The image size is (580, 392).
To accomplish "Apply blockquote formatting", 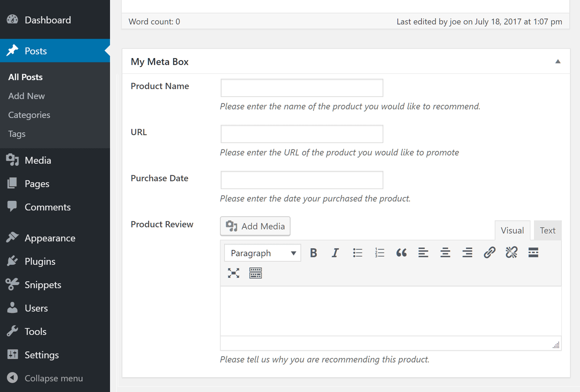I will 401,253.
